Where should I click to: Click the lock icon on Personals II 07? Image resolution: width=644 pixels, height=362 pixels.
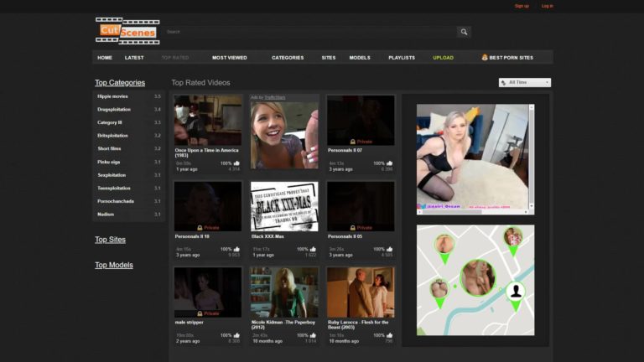click(x=353, y=142)
